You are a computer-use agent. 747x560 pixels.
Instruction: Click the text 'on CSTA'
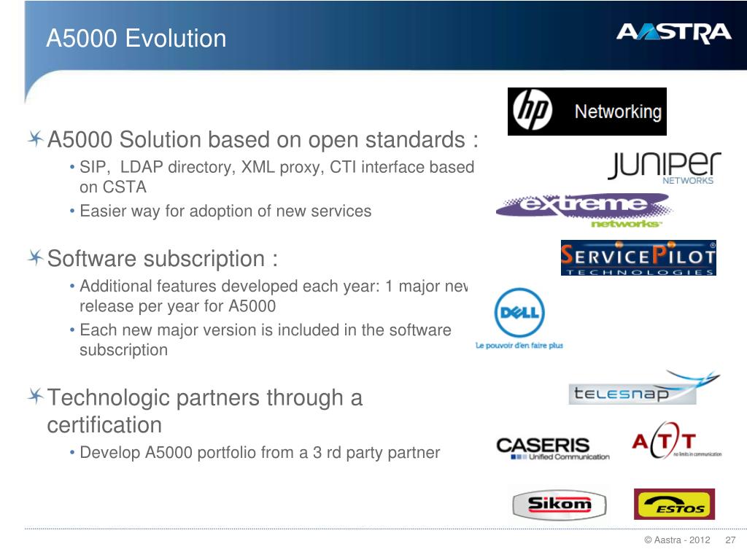113,187
